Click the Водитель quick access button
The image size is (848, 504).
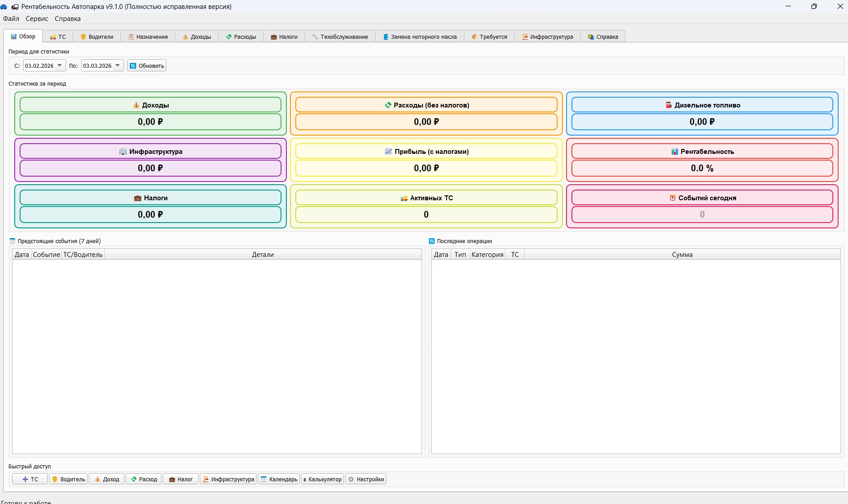(68, 479)
